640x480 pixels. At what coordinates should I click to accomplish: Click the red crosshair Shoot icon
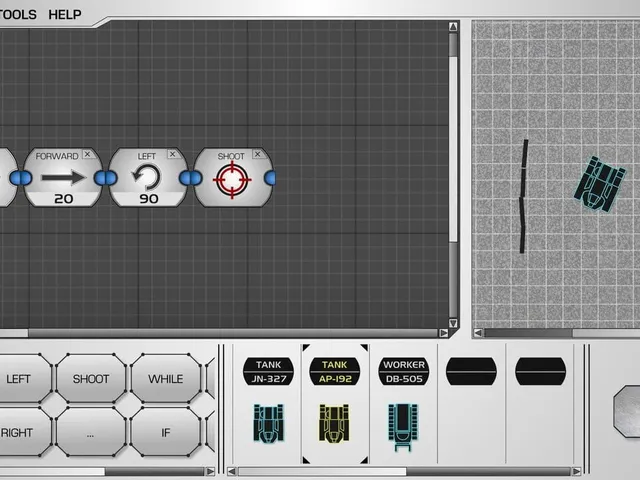[232, 180]
